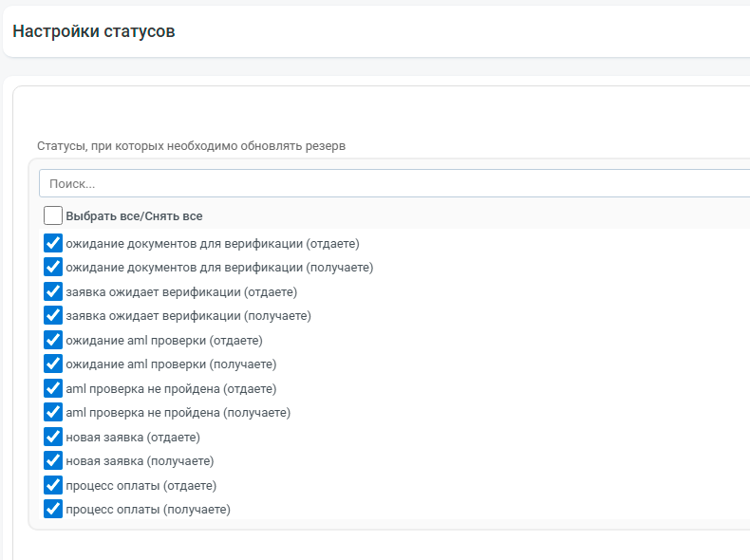750x560 pixels.
Task: Click the label процесс оплаты (получаете)
Action: point(148,510)
